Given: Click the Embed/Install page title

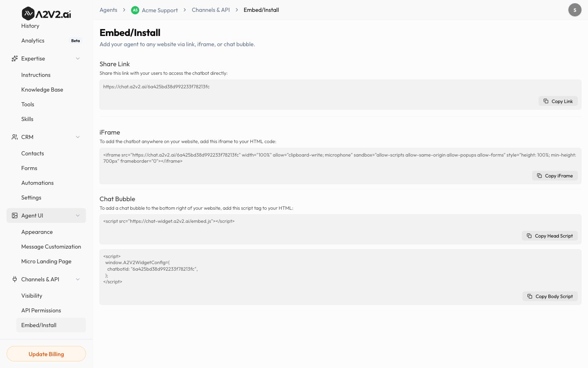Looking at the screenshot, I should 130,33.
